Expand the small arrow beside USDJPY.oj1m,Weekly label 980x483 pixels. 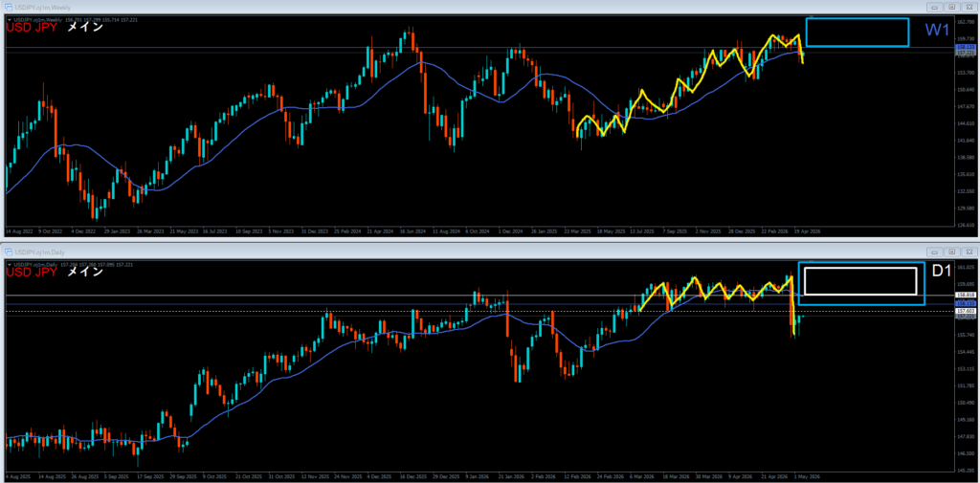click(8, 20)
